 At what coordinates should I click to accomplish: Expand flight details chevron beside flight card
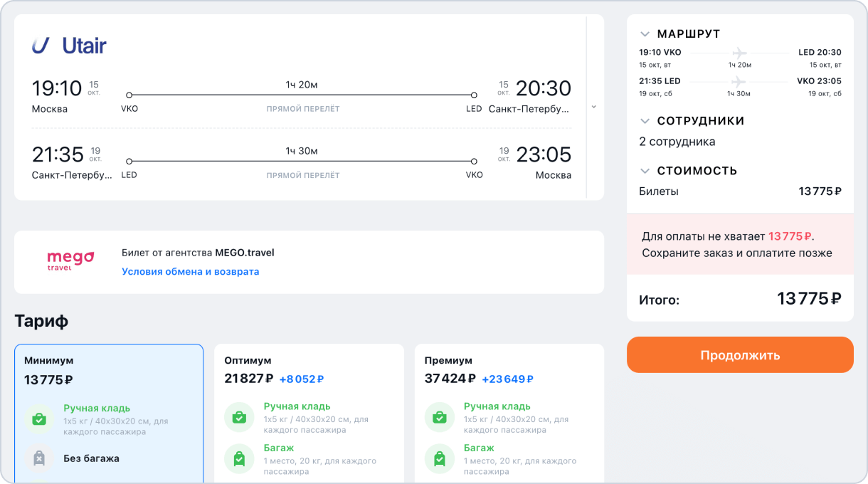click(594, 107)
